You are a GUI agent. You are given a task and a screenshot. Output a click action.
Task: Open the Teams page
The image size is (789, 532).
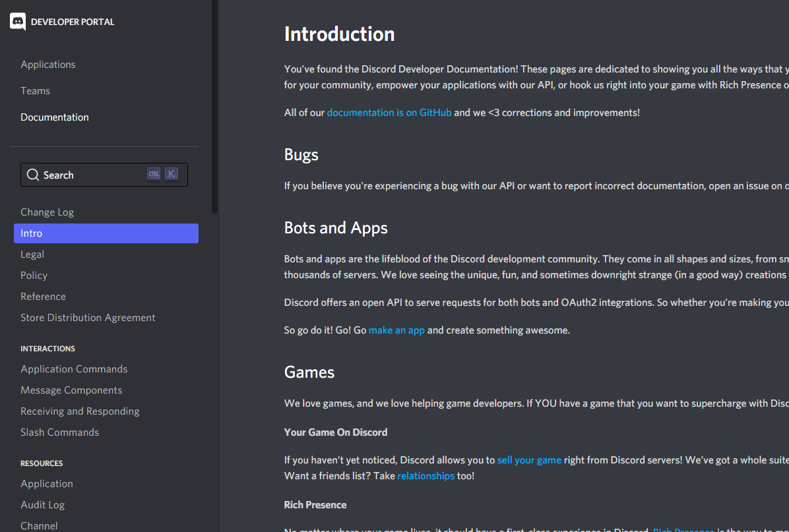(x=35, y=90)
